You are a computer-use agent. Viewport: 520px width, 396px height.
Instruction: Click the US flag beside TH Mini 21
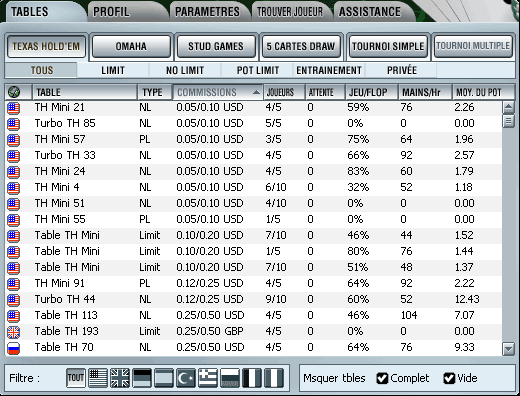point(13,108)
